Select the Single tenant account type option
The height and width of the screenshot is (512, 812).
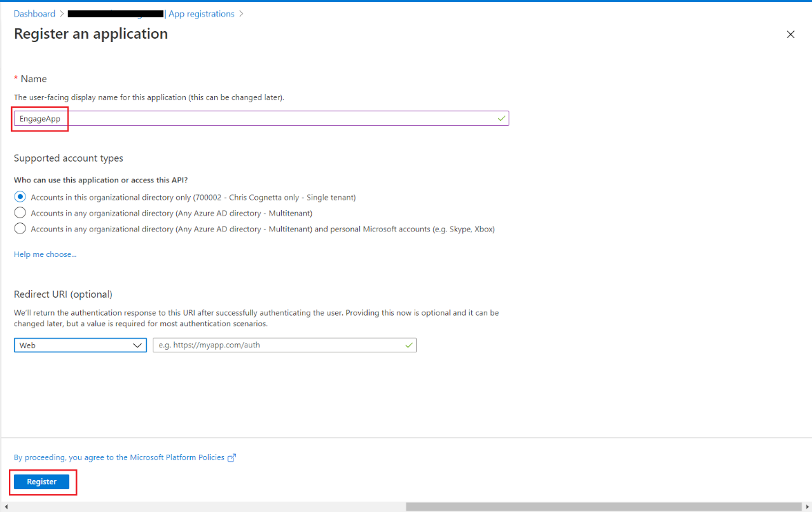[x=20, y=197]
